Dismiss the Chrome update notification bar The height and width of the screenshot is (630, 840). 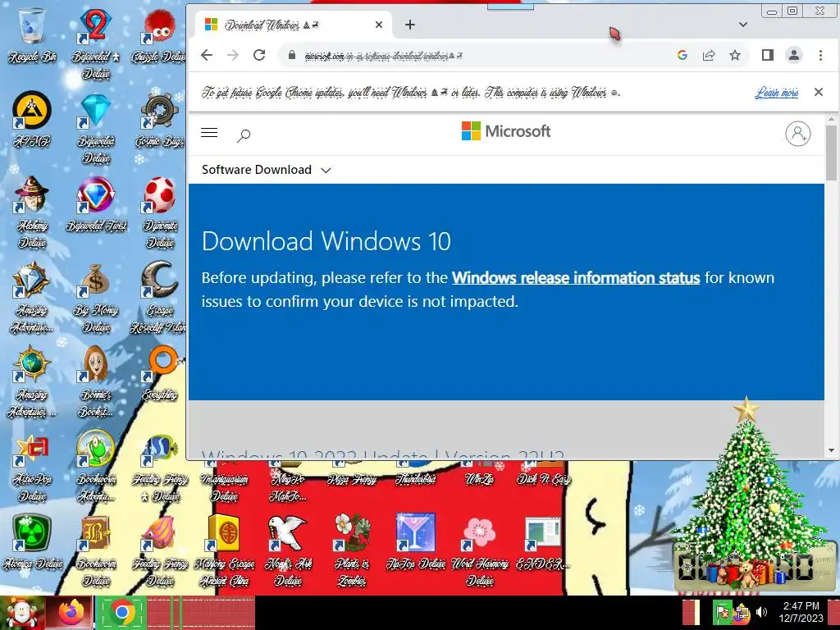pos(818,92)
